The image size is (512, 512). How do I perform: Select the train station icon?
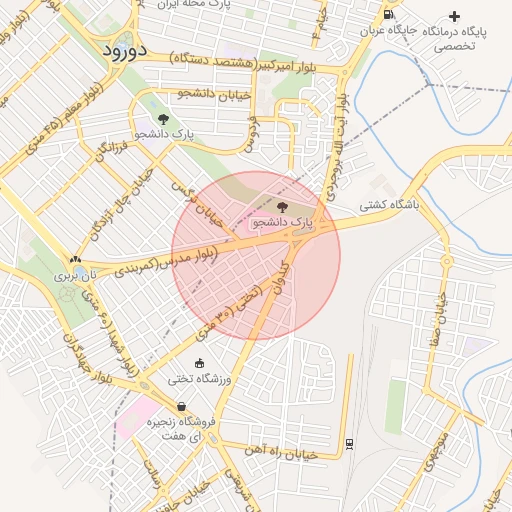(349, 444)
